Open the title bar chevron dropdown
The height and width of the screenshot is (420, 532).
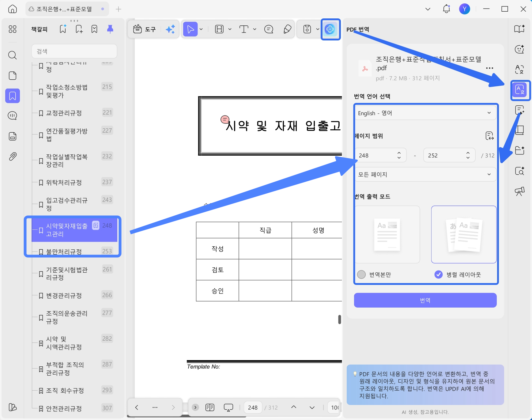[x=428, y=9]
